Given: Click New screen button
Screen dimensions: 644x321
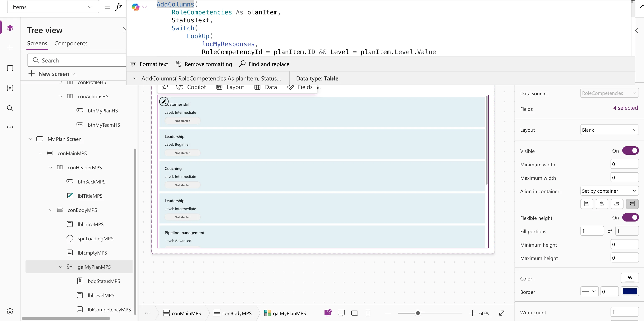Looking at the screenshot, I should (52, 74).
